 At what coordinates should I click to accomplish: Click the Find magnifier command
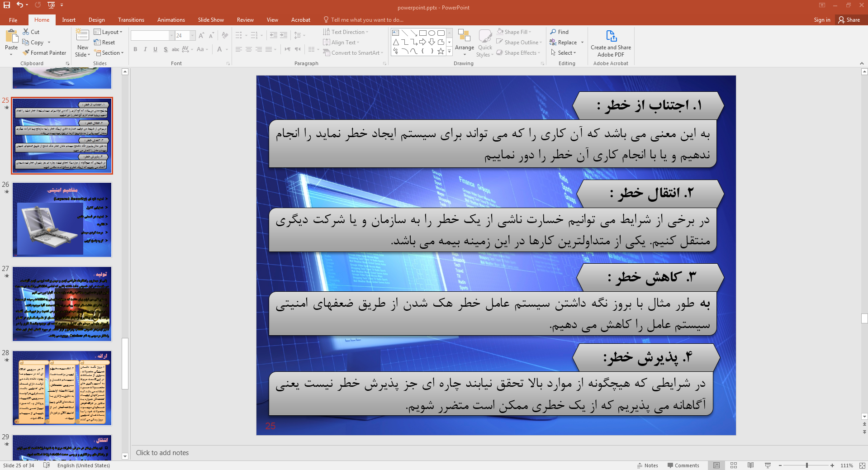[560, 32]
